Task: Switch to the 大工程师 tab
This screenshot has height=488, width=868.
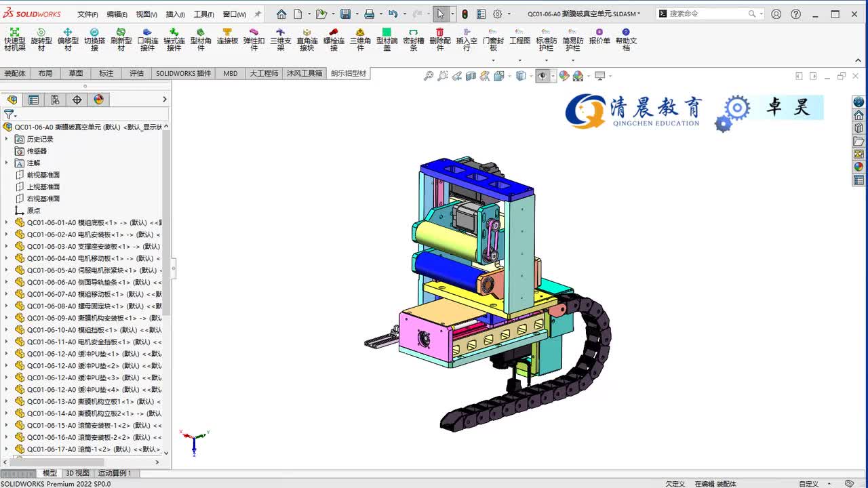Action: (x=264, y=73)
